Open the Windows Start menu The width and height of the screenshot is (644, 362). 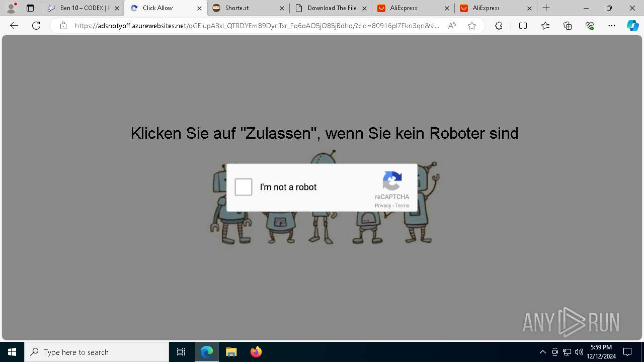pos(12,352)
